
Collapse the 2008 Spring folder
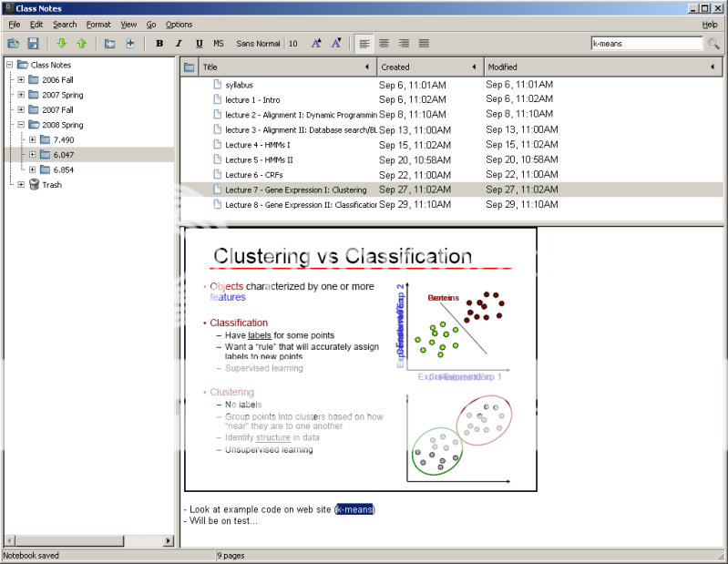point(22,125)
